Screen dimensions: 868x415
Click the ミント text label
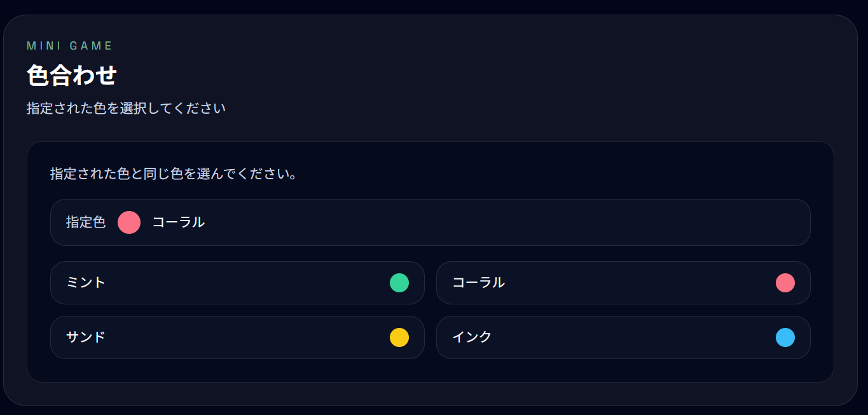pyautogui.click(x=86, y=283)
